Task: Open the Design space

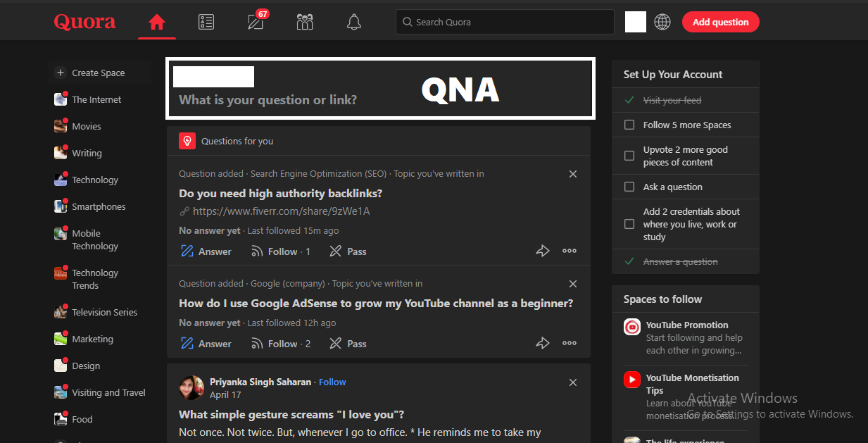Action: [x=86, y=366]
